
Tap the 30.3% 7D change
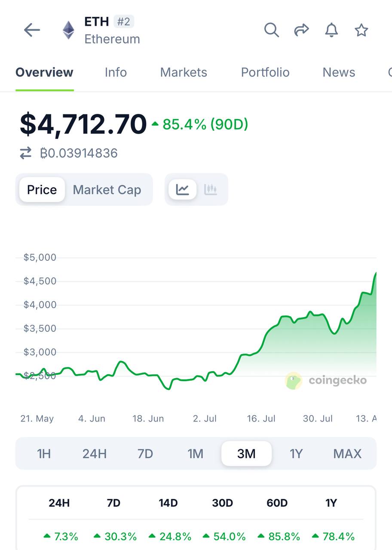[x=115, y=536]
